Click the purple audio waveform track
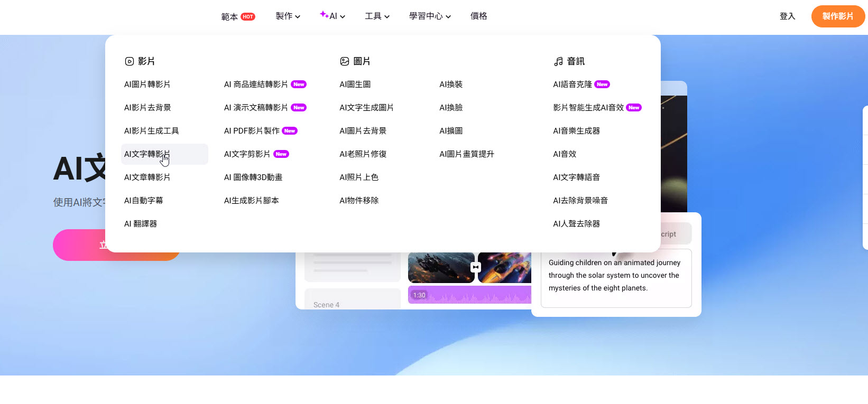This screenshot has height=404, width=868. [470, 295]
